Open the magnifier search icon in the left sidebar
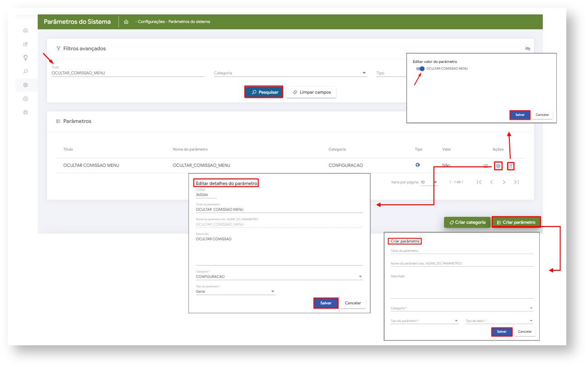 25,71
